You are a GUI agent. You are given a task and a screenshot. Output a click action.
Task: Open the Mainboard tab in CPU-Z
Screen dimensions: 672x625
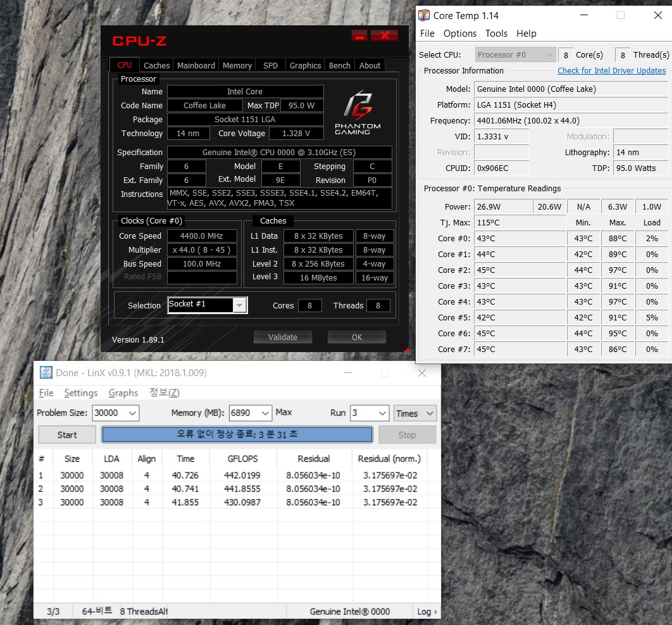pyautogui.click(x=196, y=65)
